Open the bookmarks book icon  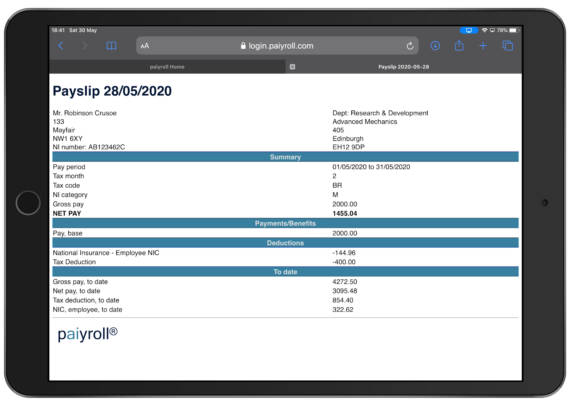[x=111, y=46]
